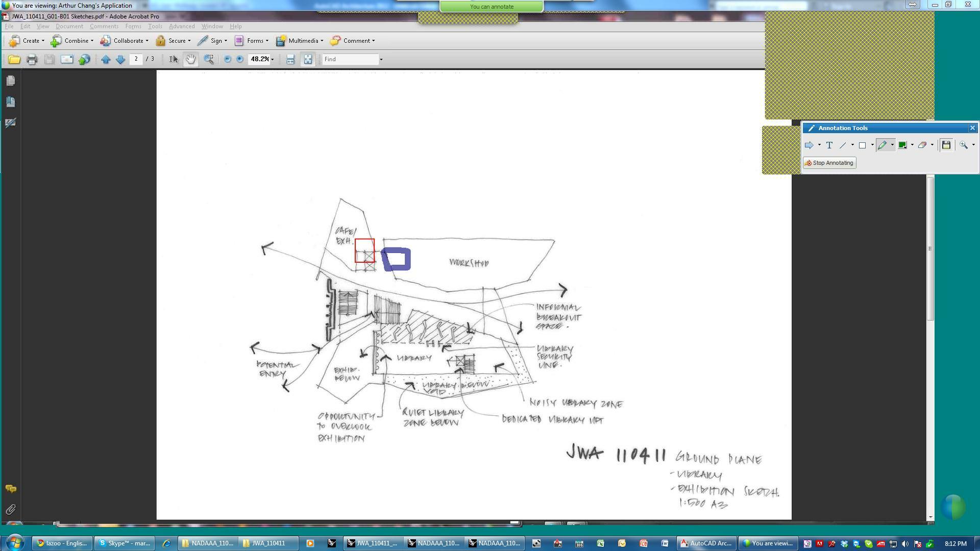Open the Help menu

pos(235,27)
